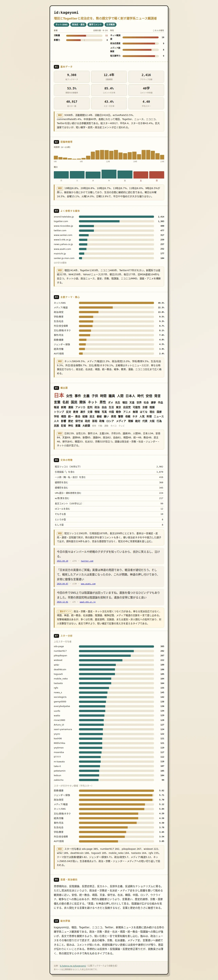Click the 木 weekday bar
218x980 pixels.
[109, 174]
